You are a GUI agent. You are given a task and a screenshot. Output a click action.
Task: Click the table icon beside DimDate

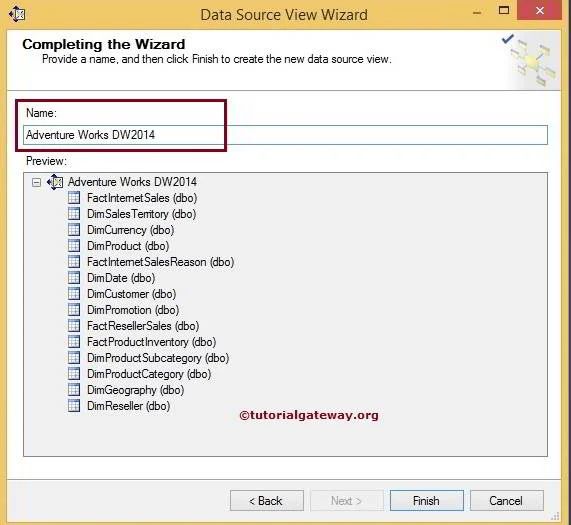click(x=74, y=278)
